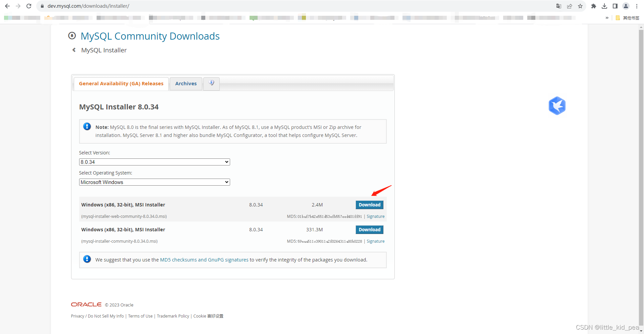The height and width of the screenshot is (334, 644).
Task: Click the browser forward arrow
Action: tap(18, 6)
